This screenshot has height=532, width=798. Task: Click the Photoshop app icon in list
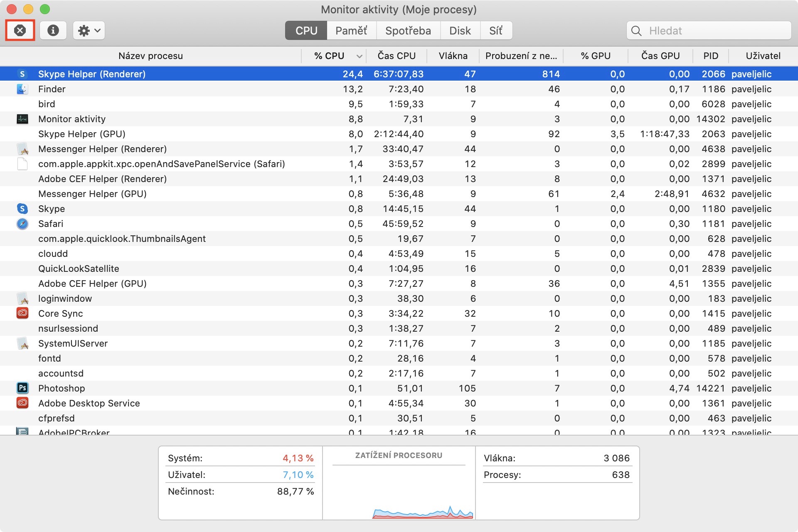point(22,388)
